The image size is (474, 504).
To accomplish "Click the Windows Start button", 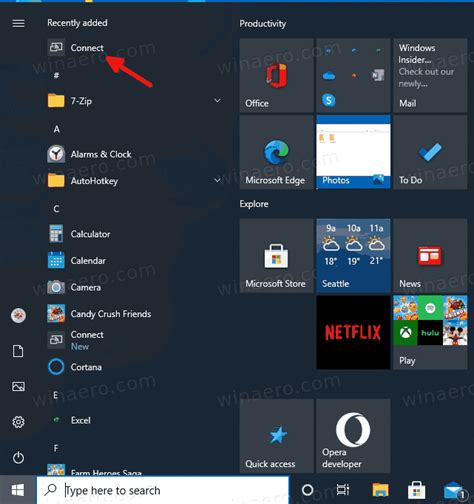I will (18, 490).
